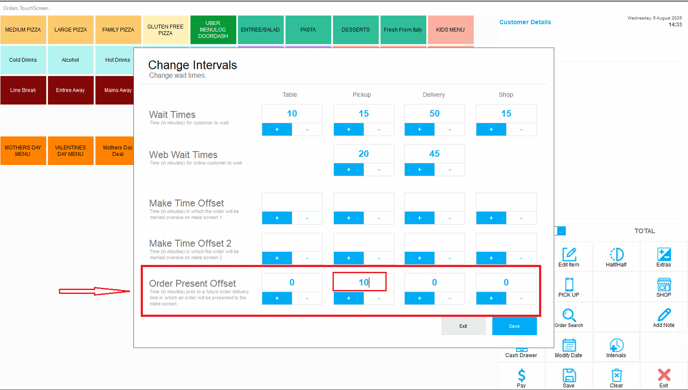Increase Delivery Wait Time with plus
688x390 pixels.
click(419, 129)
